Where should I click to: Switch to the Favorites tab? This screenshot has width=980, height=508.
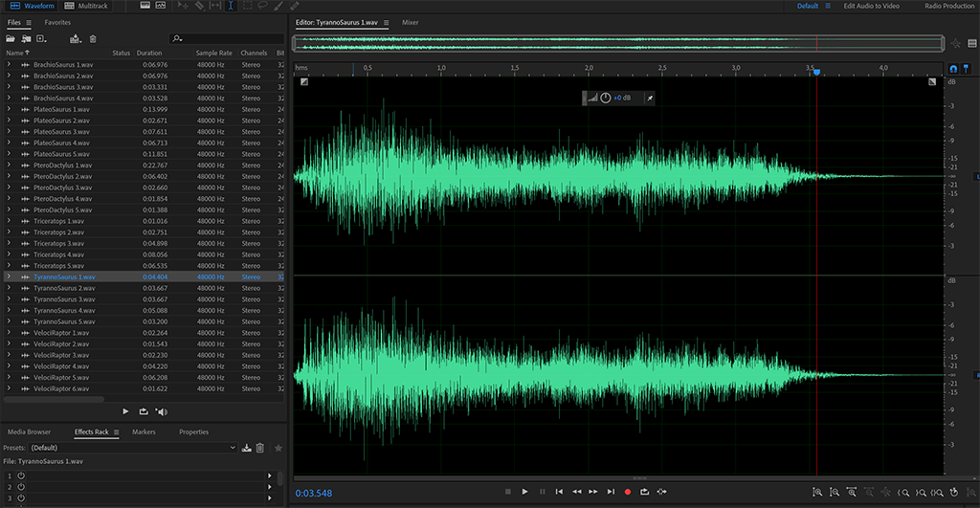[x=57, y=23]
